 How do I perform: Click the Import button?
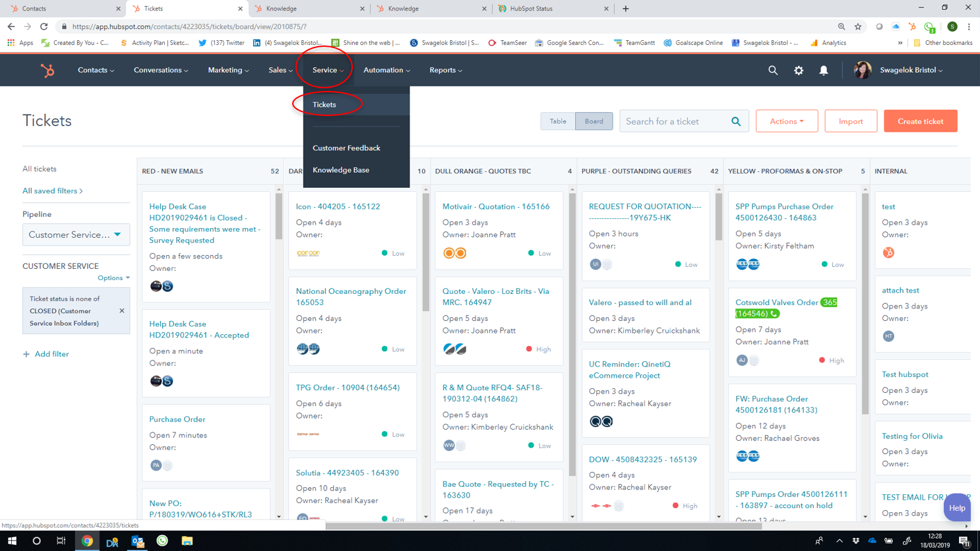click(851, 121)
